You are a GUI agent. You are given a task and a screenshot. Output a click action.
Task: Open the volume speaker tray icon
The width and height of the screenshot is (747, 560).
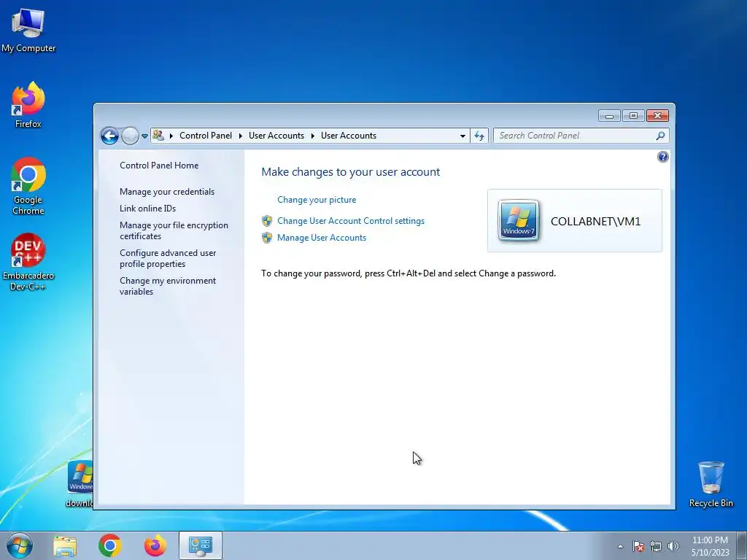(673, 546)
